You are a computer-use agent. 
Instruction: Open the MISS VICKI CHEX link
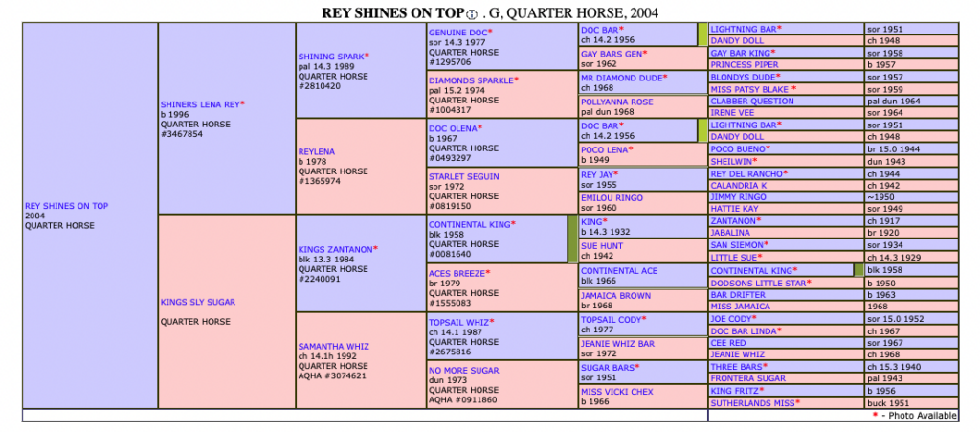click(617, 392)
